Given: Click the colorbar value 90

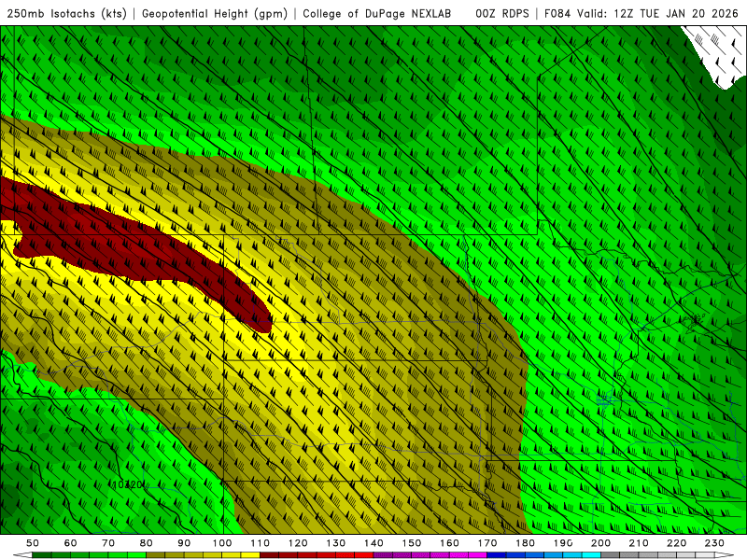Looking at the screenshot, I should [x=184, y=543].
